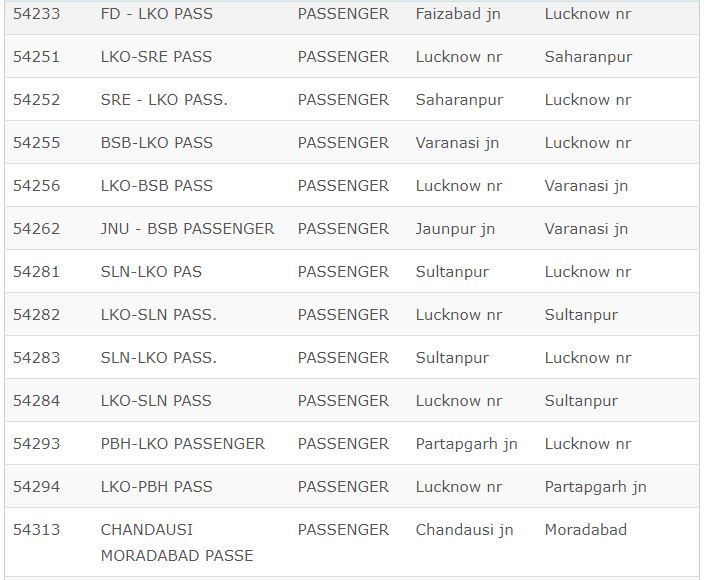Click Moradabad destination station
Screen dimensions: 705x580
click(585, 530)
